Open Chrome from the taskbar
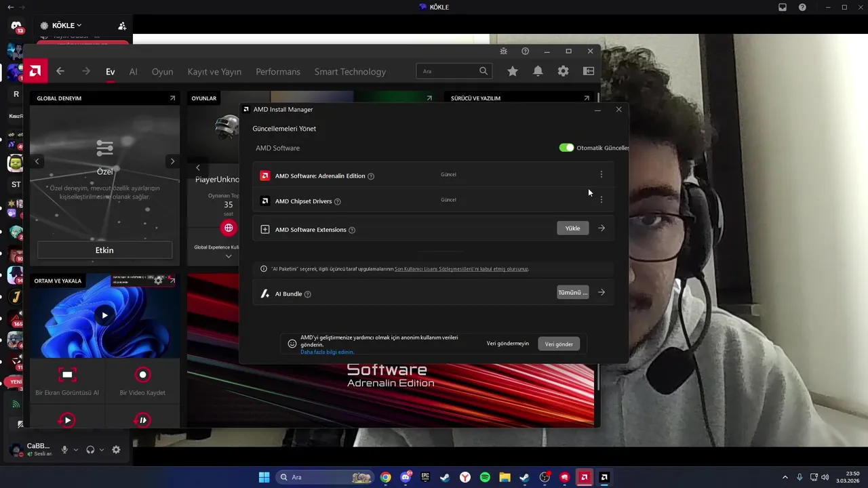The width and height of the screenshot is (868, 488). pyautogui.click(x=385, y=477)
